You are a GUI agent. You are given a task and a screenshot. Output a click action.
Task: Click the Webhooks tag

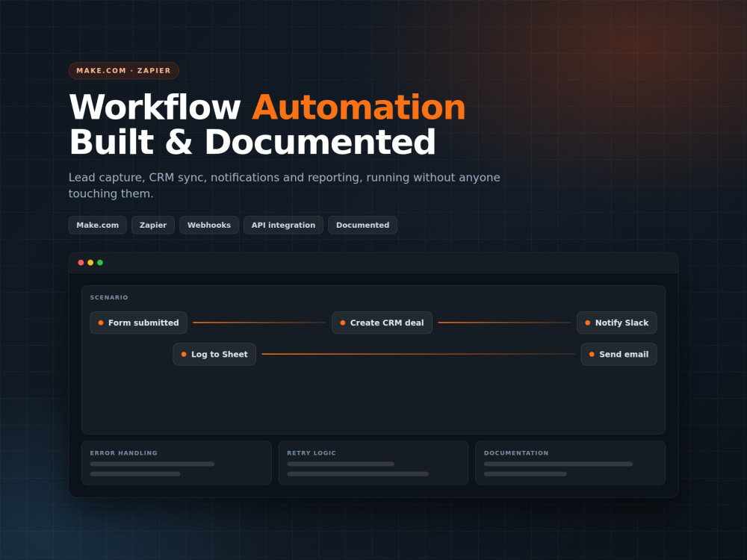pyautogui.click(x=209, y=225)
